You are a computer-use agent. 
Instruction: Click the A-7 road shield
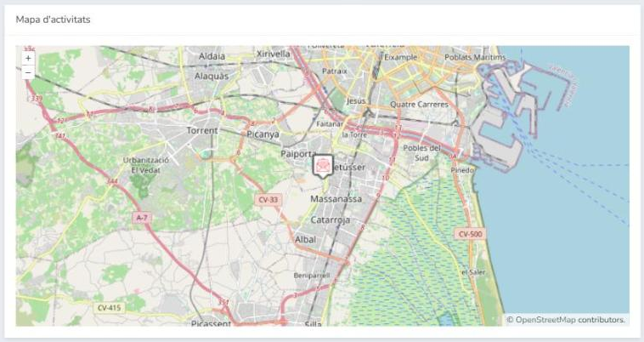pyautogui.click(x=141, y=218)
